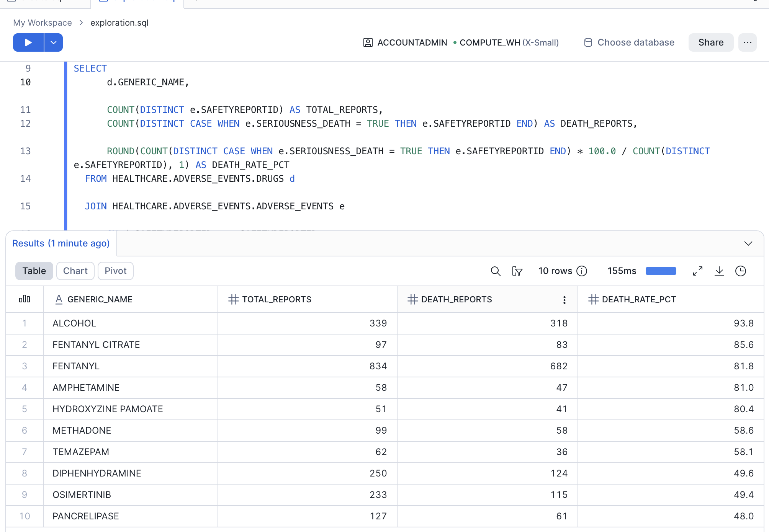Click the blue query progress bar
The image size is (769, 532).
point(661,271)
